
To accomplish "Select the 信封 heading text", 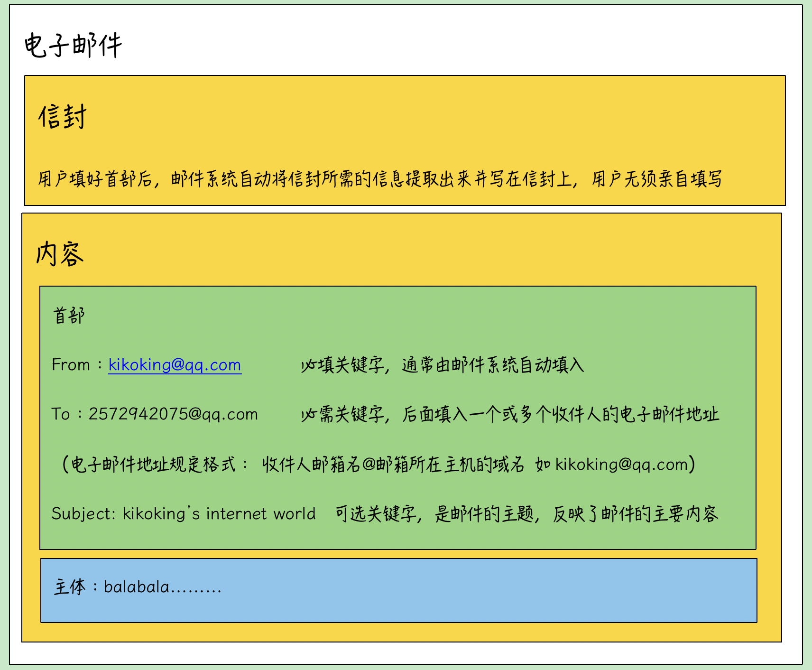I will point(63,117).
